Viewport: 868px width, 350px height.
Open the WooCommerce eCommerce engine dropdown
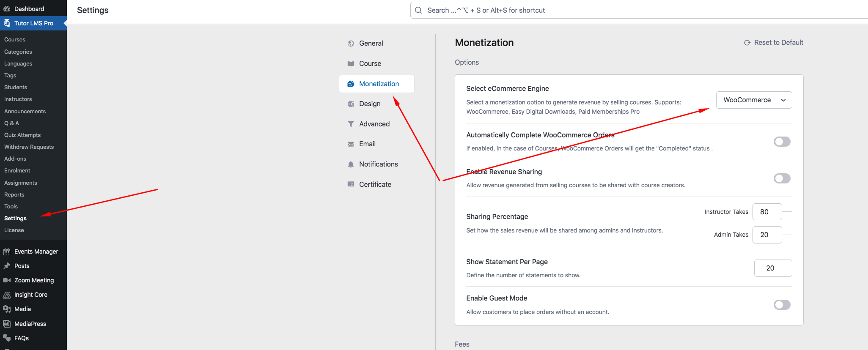tap(754, 100)
